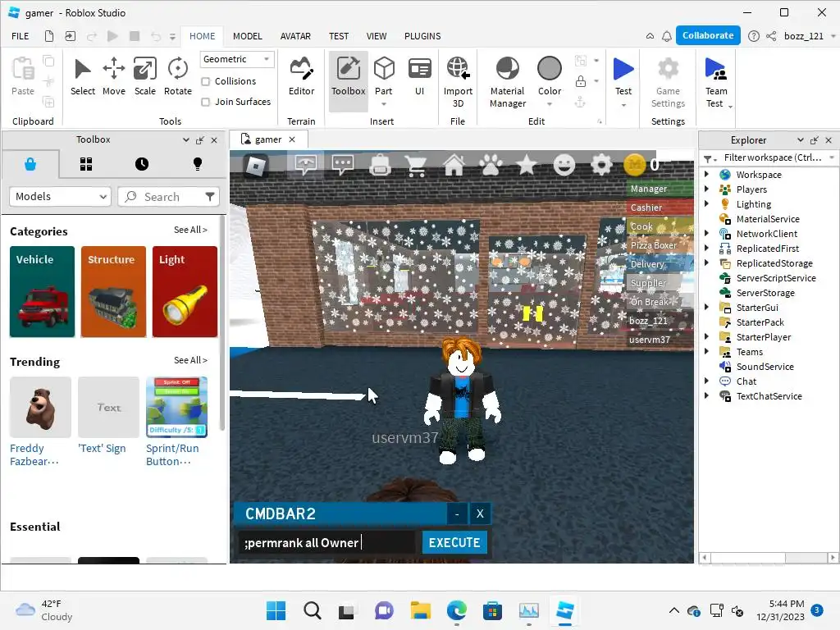Open Toolbox Marketplace tab
Image resolution: width=840 pixels, height=630 pixels.
pyautogui.click(x=30, y=164)
